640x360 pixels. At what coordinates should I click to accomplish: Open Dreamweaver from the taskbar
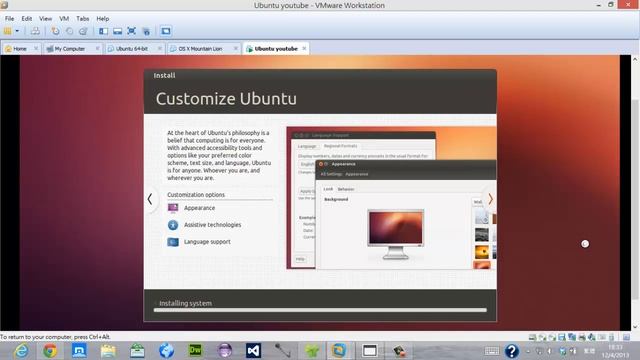[196, 351]
